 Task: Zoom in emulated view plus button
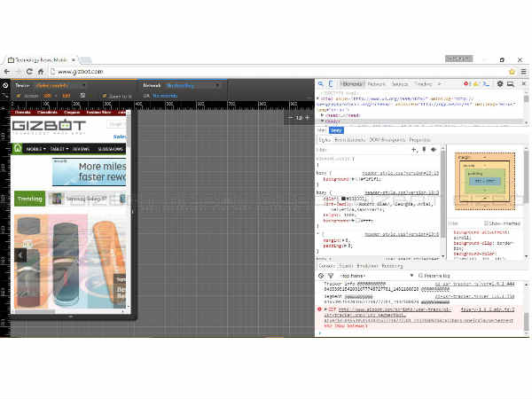[x=308, y=118]
